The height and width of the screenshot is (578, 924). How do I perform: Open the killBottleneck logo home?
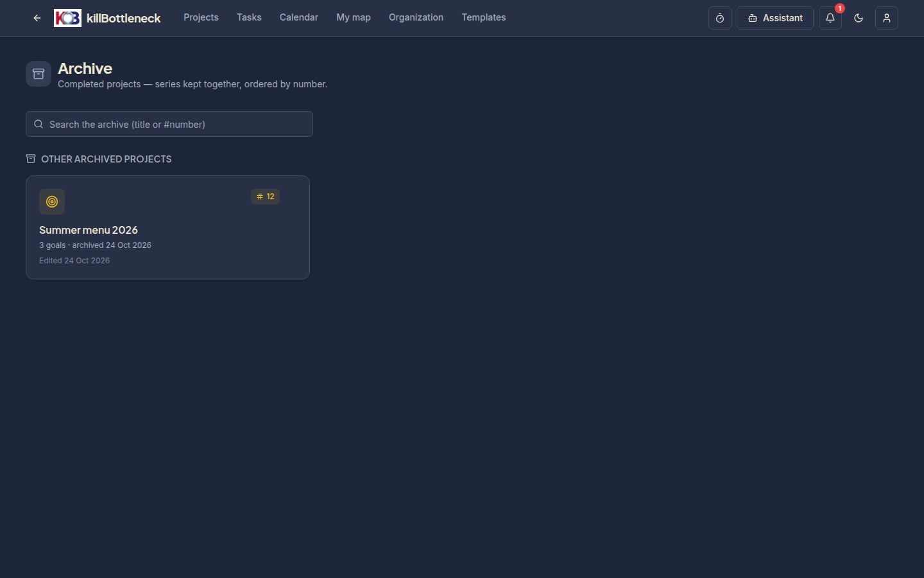(107, 18)
